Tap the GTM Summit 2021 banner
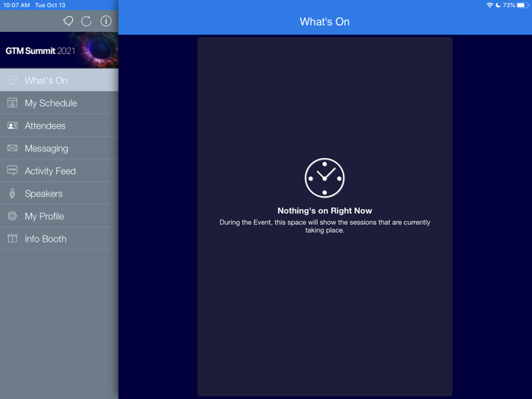532x399 pixels. click(59, 50)
